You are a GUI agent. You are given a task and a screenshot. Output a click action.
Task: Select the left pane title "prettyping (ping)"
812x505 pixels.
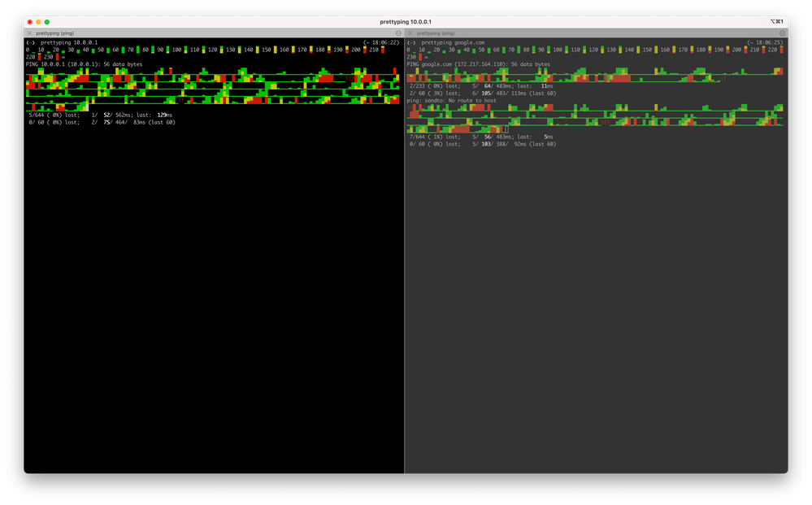(x=55, y=33)
